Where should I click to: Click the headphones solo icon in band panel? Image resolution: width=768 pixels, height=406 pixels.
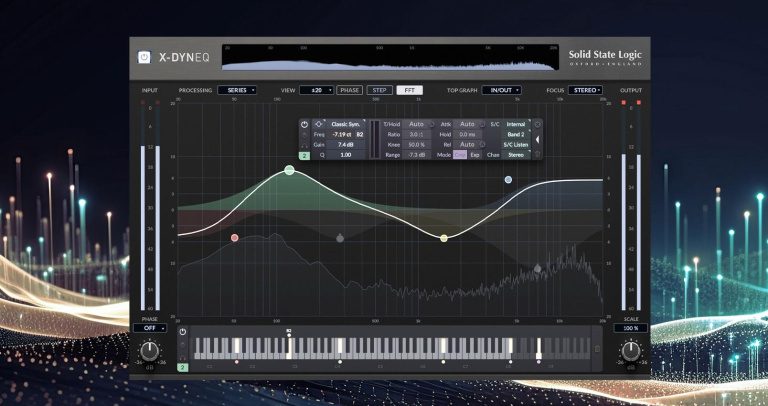[x=304, y=145]
